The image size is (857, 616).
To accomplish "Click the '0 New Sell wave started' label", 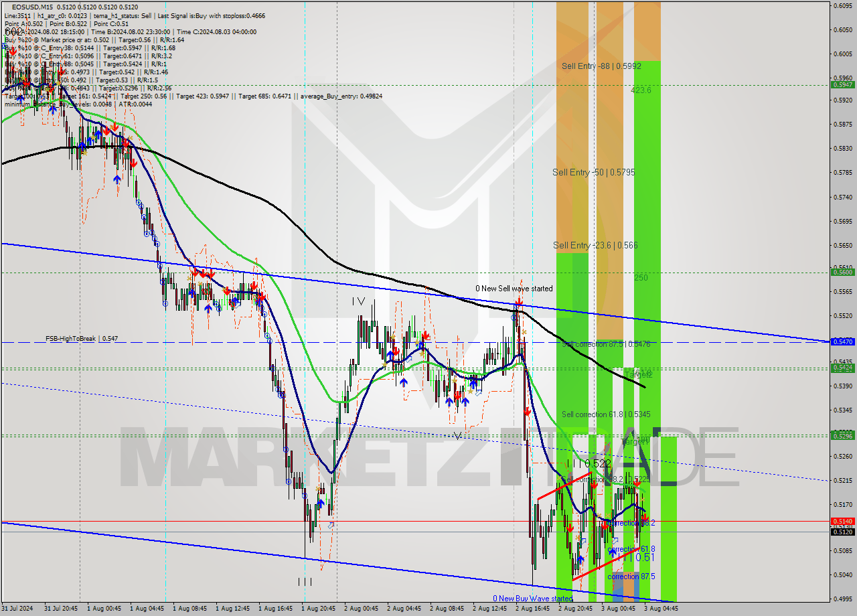I will point(514,289).
